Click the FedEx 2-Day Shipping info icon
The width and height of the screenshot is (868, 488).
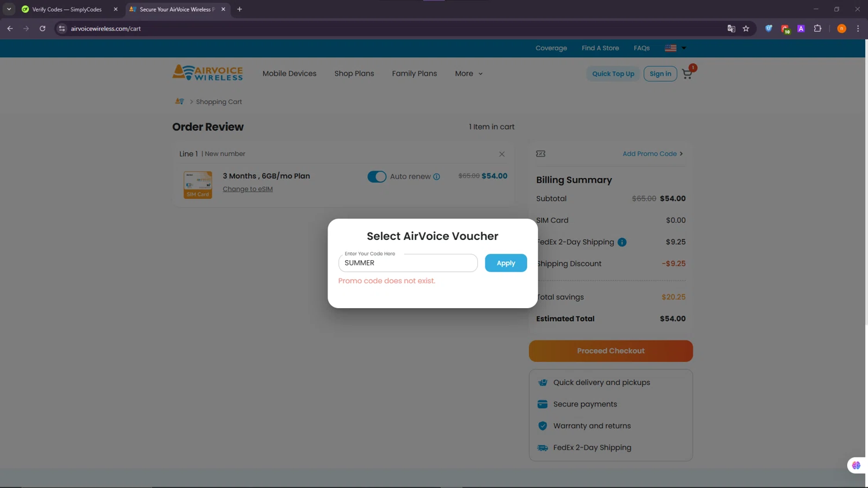622,242
